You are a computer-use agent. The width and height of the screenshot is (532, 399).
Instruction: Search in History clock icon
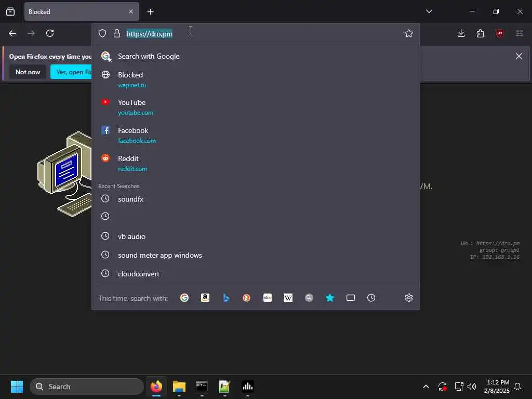point(371,298)
